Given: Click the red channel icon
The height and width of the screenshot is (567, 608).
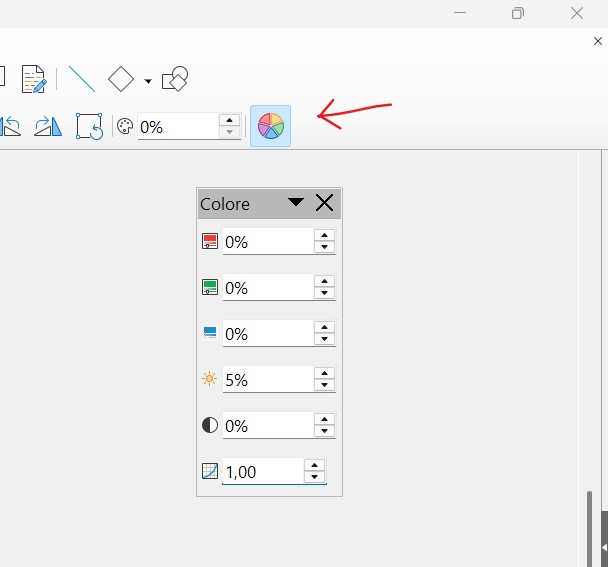Looking at the screenshot, I should tap(210, 241).
